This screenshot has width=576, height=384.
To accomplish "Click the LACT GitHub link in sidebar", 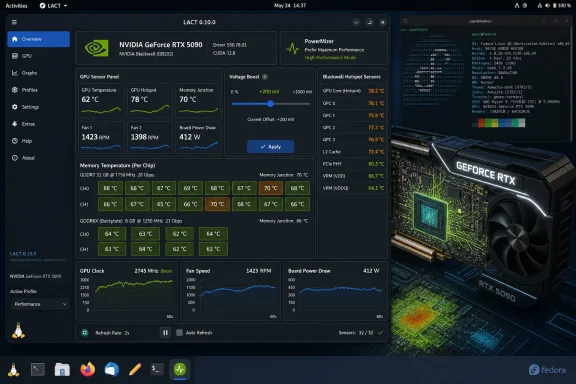I will tap(38, 260).
